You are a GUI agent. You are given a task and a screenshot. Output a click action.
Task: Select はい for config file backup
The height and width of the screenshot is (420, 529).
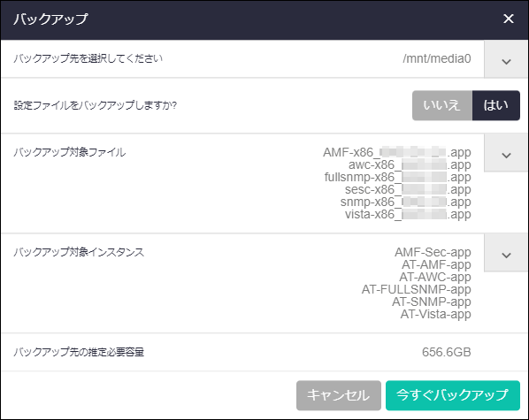tap(496, 105)
